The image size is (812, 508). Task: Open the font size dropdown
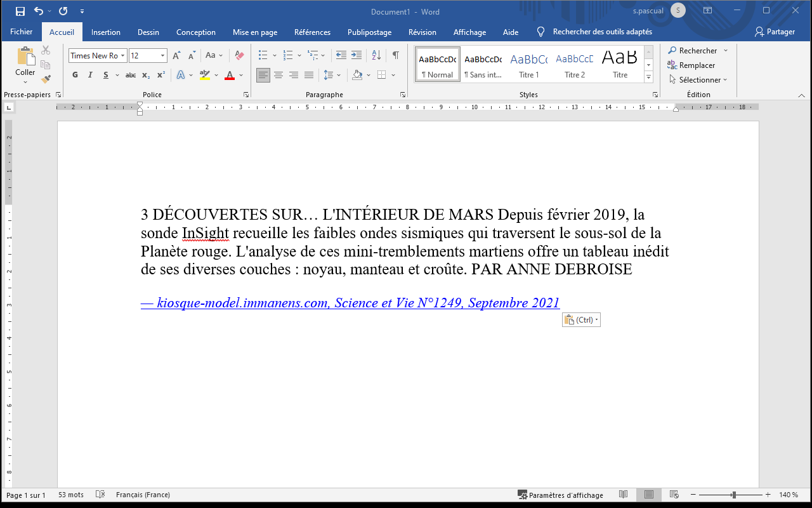[x=162, y=56]
